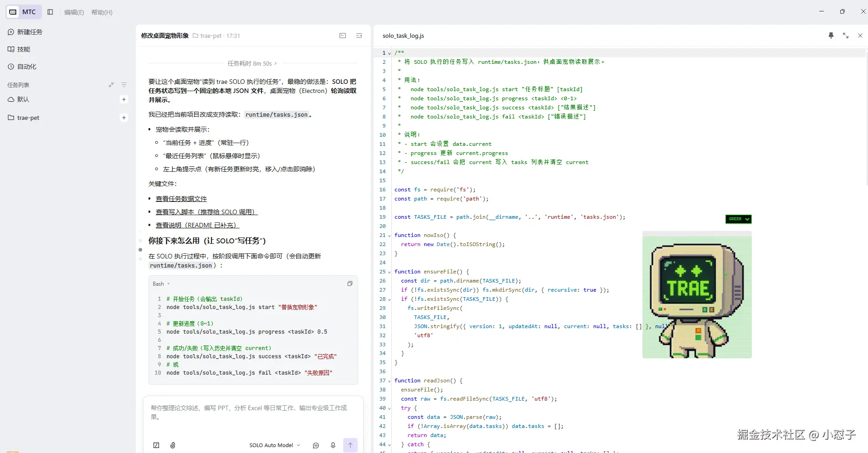
Task: Copy the Bash code block contents
Action: click(x=350, y=283)
